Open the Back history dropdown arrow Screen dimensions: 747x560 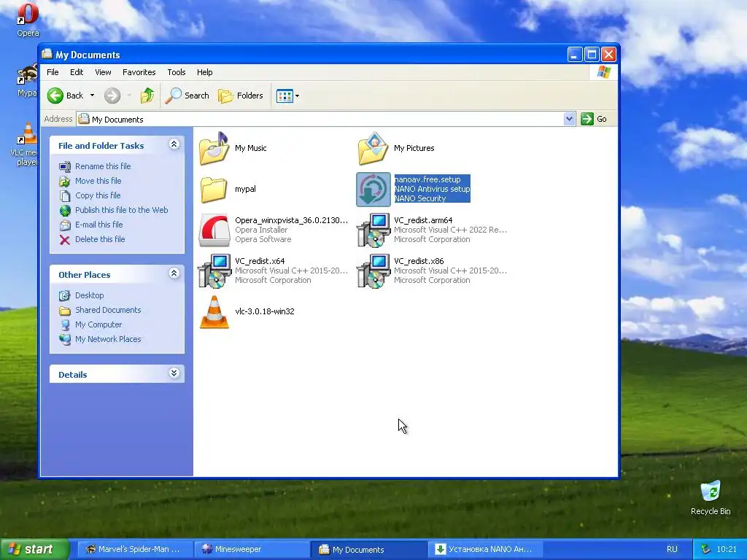tap(93, 96)
